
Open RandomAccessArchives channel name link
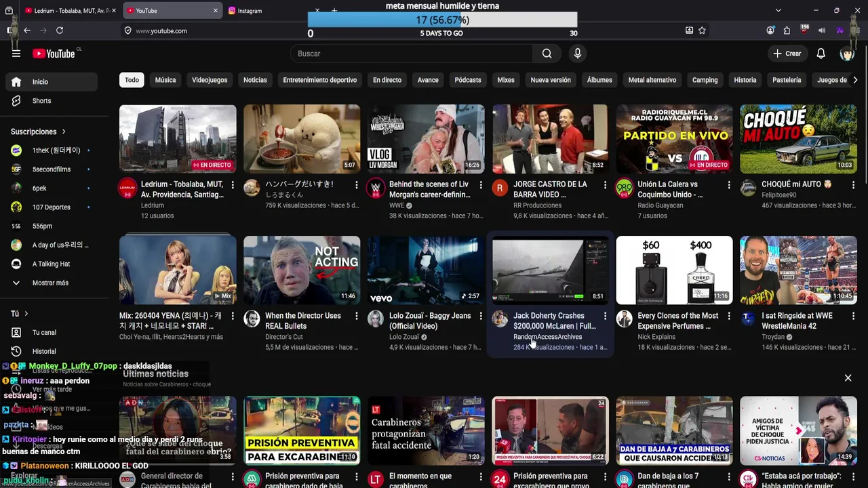pos(547,337)
